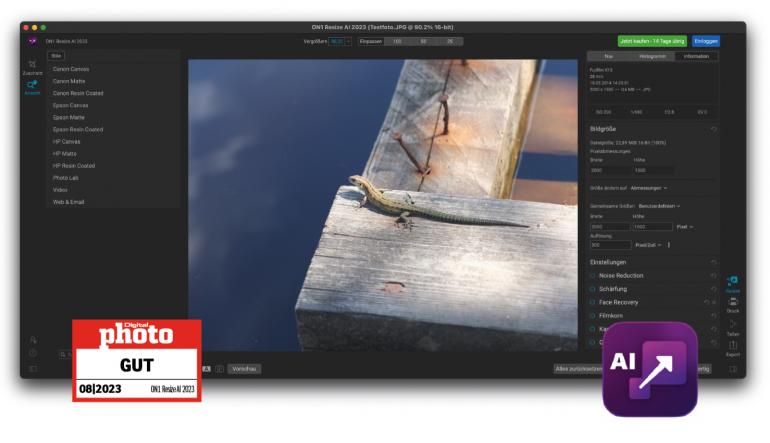Open the Photo Lab preset category
Viewport: 770px width, 443px height.
pyautogui.click(x=66, y=178)
